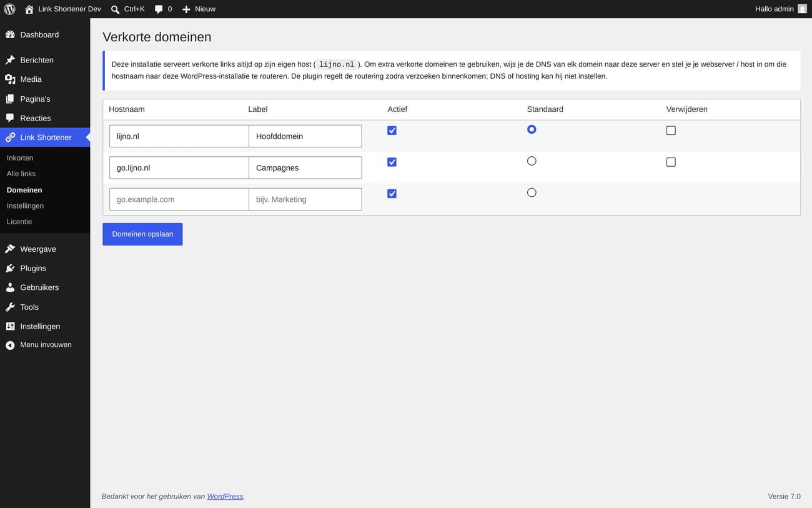This screenshot has height=508, width=812.
Task: Open the Hallo admin account menu
Action: (x=781, y=9)
